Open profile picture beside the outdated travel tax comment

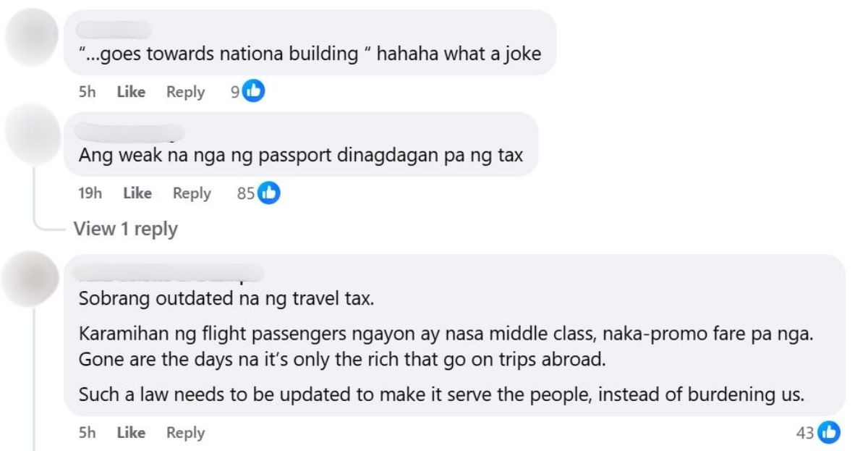pos(31,281)
